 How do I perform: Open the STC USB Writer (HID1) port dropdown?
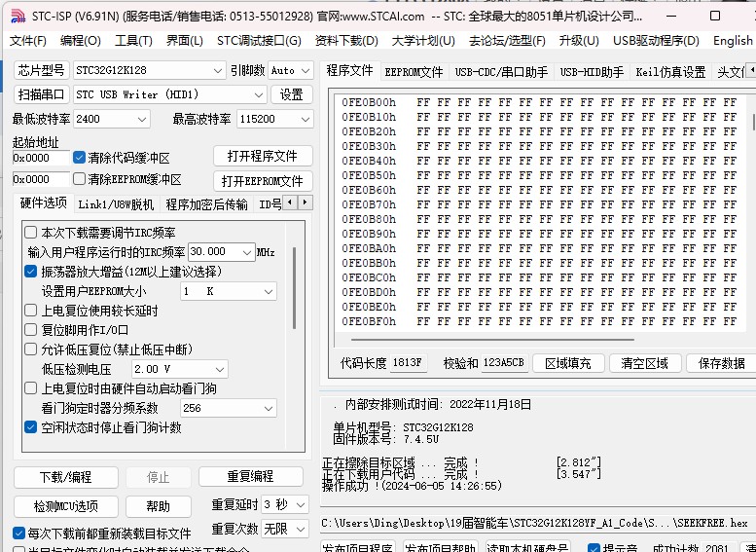(x=169, y=94)
